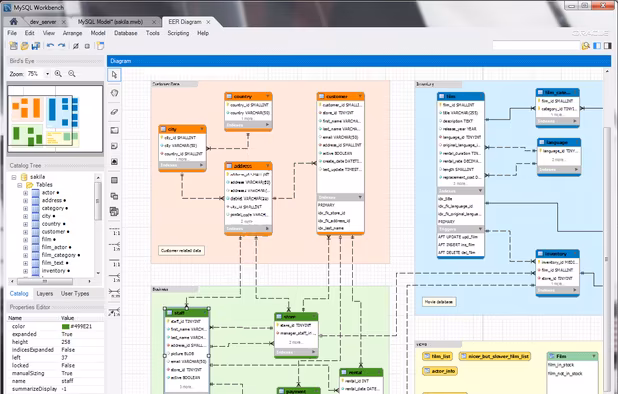Click the Open Model folder icon
The width and height of the screenshot is (618, 394).
24,46
